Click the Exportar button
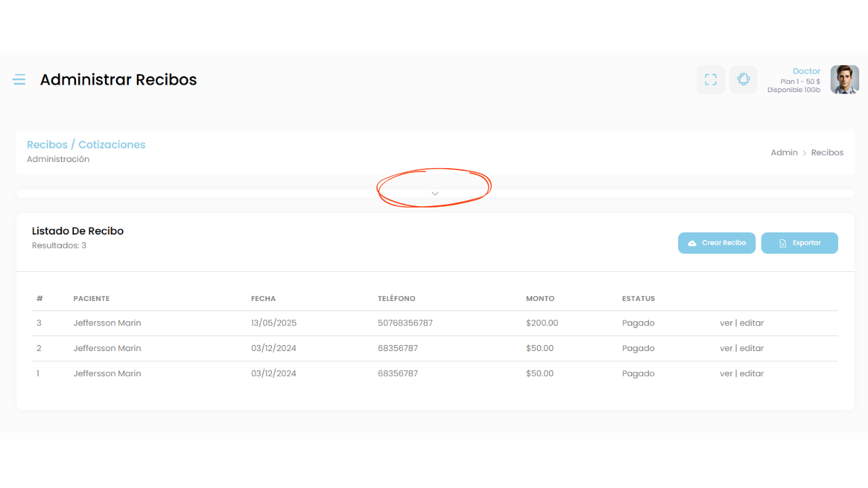Image resolution: width=868 pixels, height=488 pixels. (799, 243)
